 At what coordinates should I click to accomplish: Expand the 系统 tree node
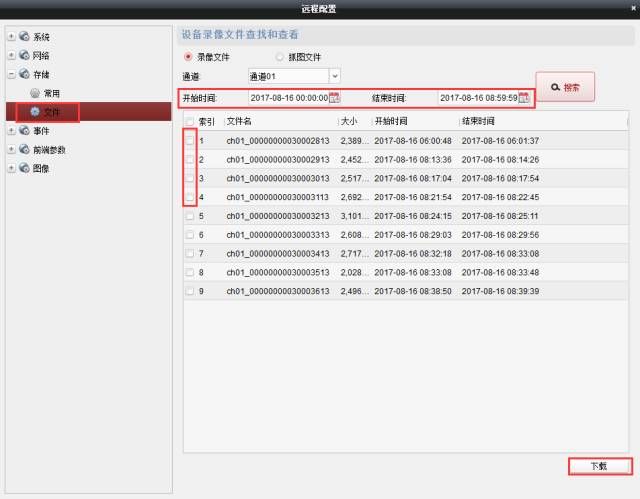pos(11,37)
